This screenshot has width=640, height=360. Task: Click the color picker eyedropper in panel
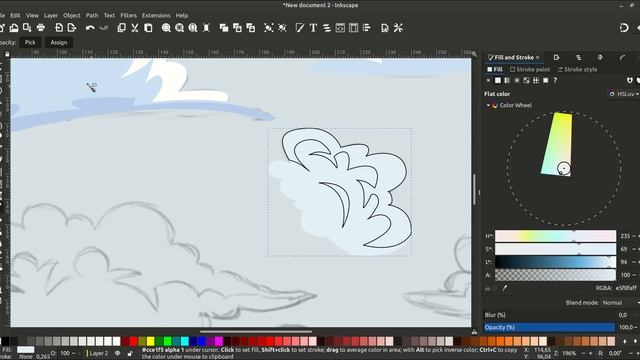[x=505, y=288]
